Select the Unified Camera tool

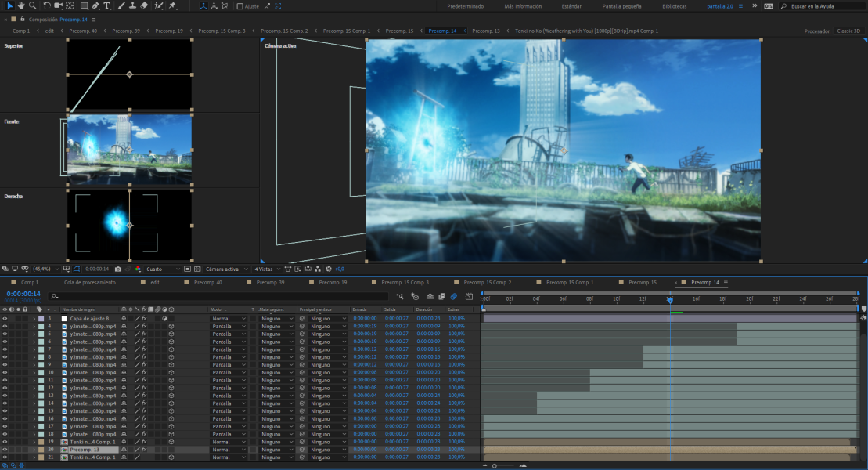(x=58, y=5)
